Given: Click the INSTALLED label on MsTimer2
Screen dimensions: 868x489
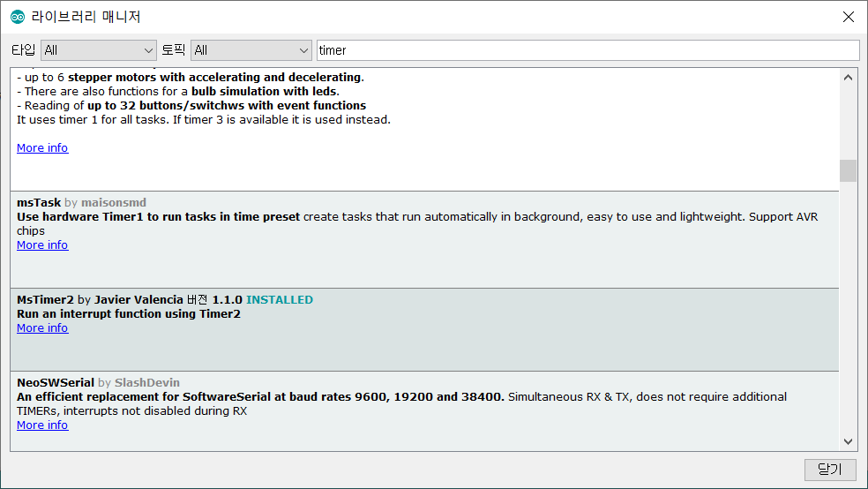Looking at the screenshot, I should pyautogui.click(x=280, y=299).
